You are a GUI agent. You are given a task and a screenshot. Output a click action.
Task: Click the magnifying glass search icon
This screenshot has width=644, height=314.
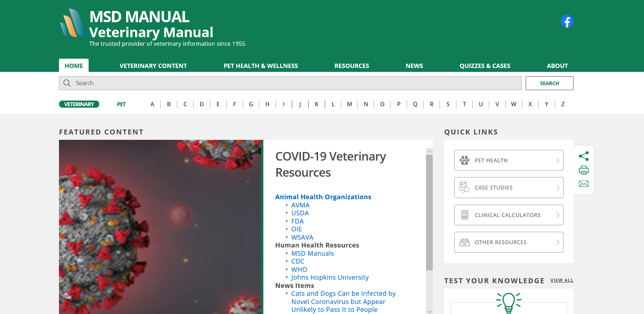click(x=67, y=83)
